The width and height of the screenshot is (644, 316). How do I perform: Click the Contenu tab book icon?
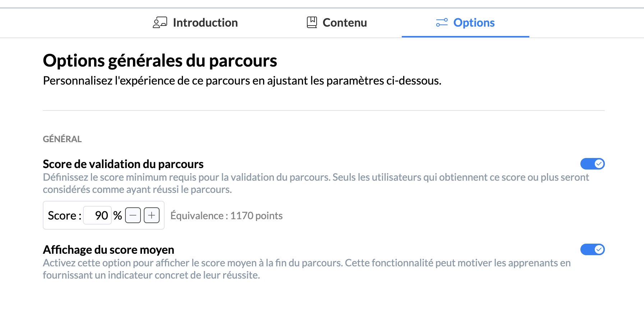312,23
